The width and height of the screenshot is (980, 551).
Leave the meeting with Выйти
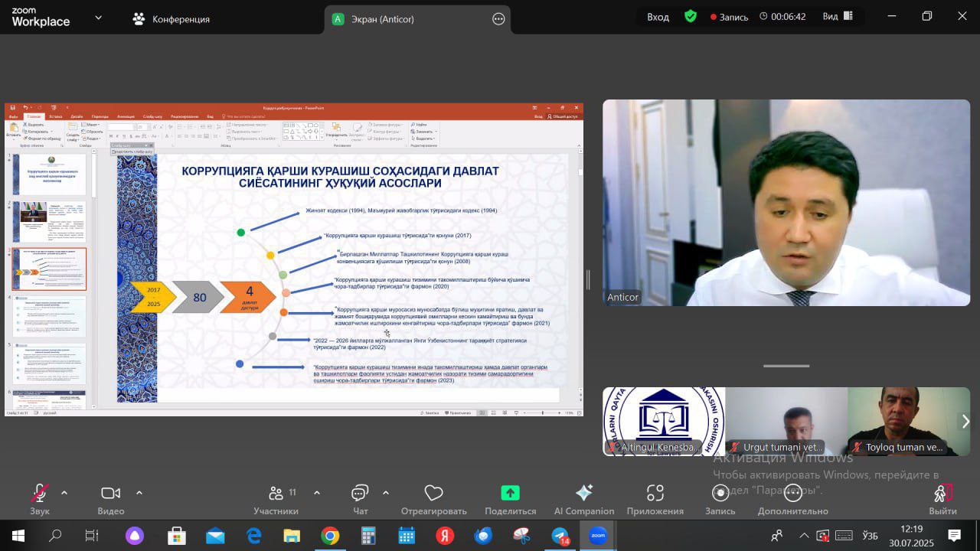coord(942,499)
